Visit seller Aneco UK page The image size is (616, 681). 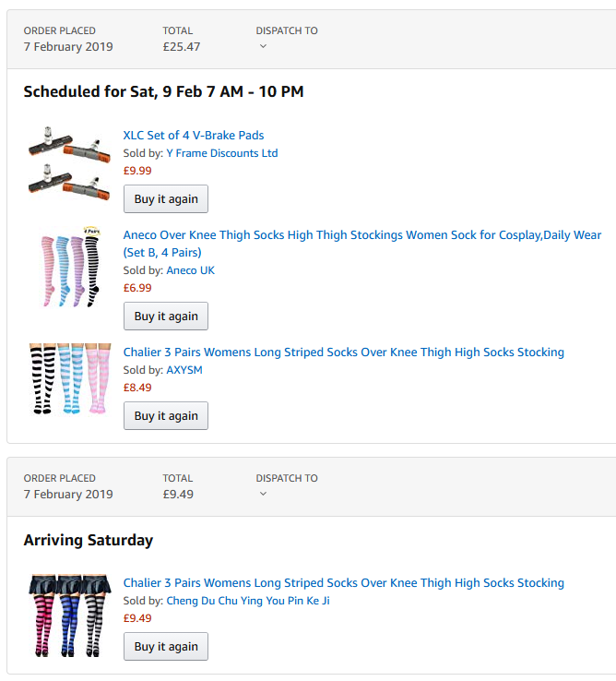click(x=191, y=270)
